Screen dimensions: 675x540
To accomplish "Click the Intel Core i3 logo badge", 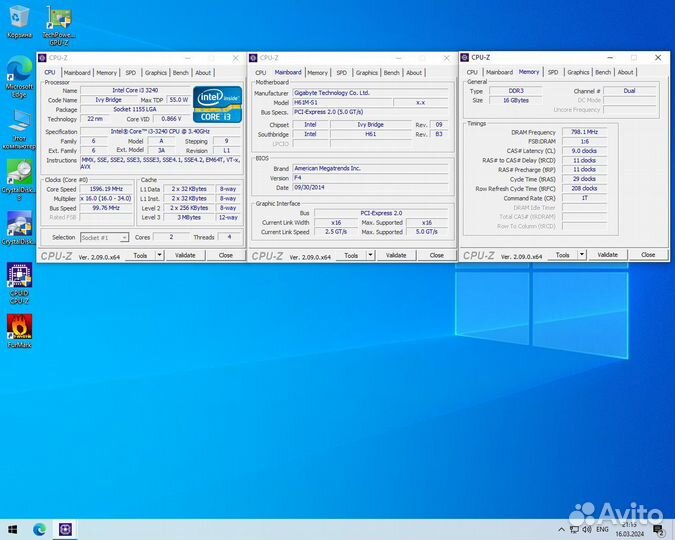I will point(217,105).
